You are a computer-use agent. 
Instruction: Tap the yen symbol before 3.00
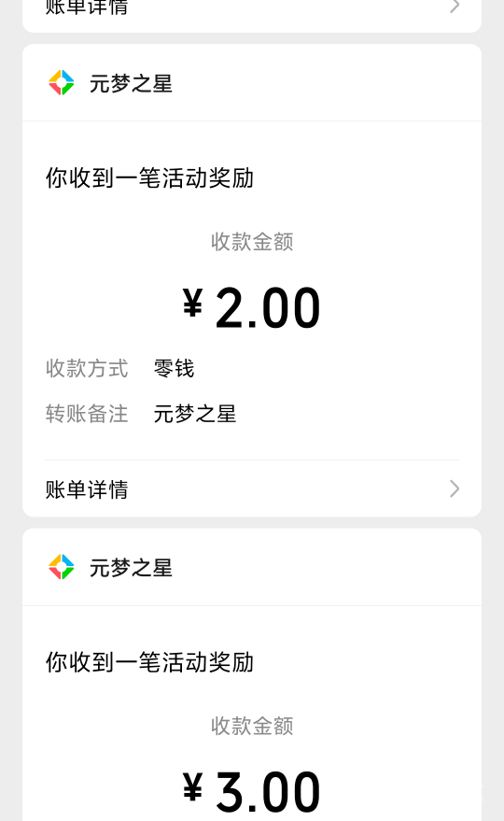pos(192,787)
